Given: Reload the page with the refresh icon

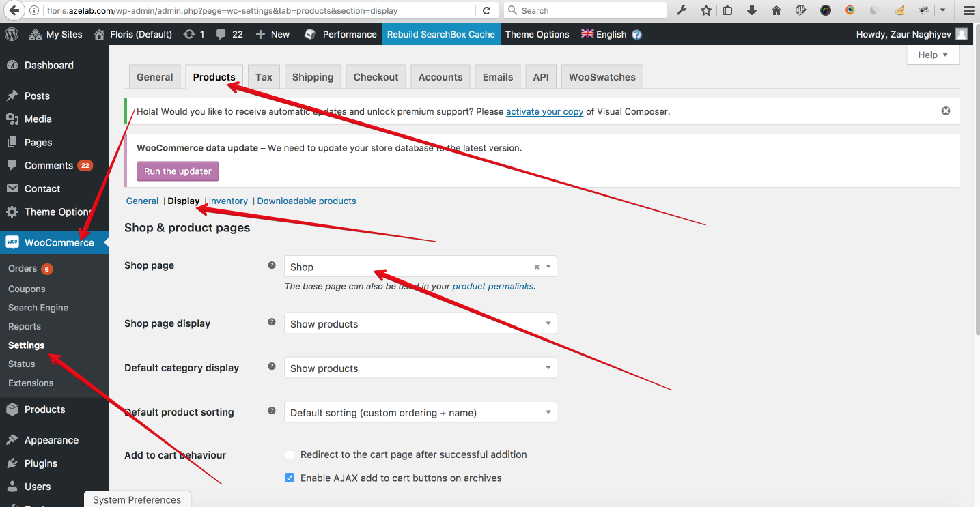Looking at the screenshot, I should (486, 10).
